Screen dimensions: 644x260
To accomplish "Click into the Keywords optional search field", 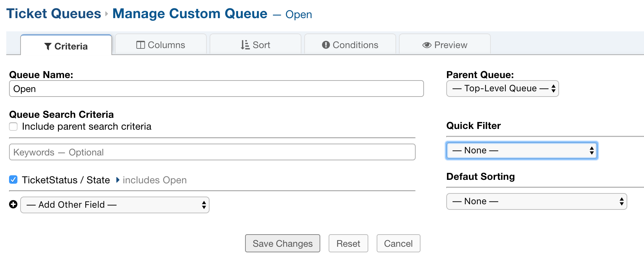I will 212,152.
